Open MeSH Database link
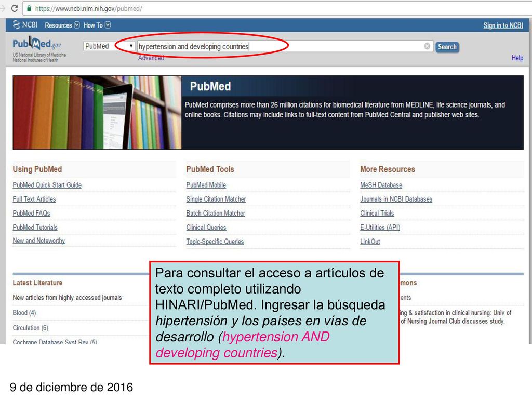The height and width of the screenshot is (399, 532). coord(381,185)
